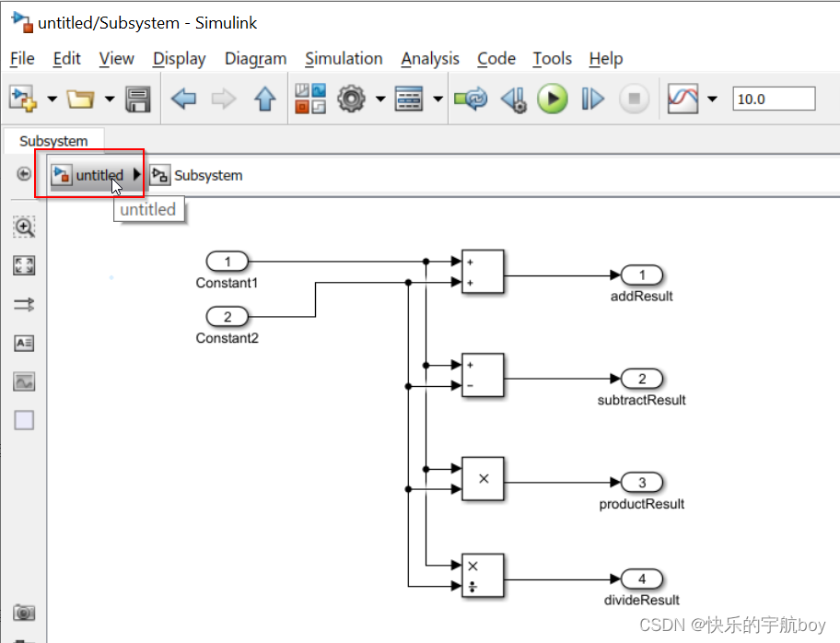Click the fit-to-view icon in the sidebar
The height and width of the screenshot is (643, 840).
22,265
